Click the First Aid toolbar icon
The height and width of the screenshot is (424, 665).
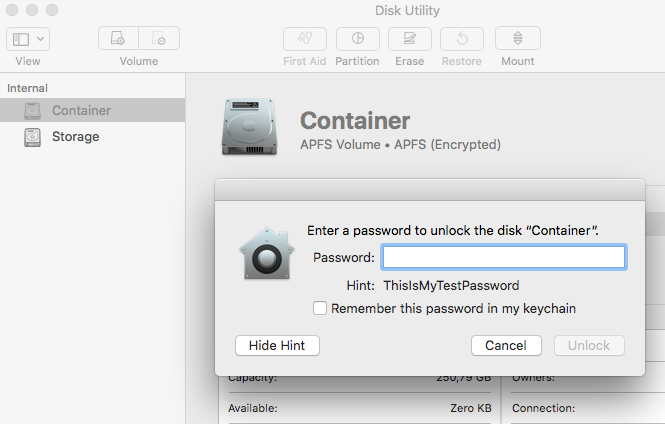pyautogui.click(x=305, y=39)
